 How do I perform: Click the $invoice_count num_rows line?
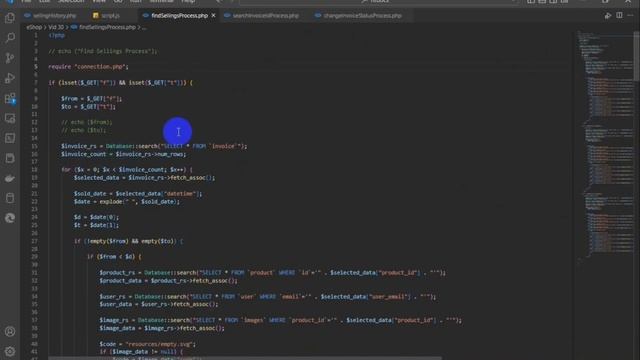(x=123, y=154)
